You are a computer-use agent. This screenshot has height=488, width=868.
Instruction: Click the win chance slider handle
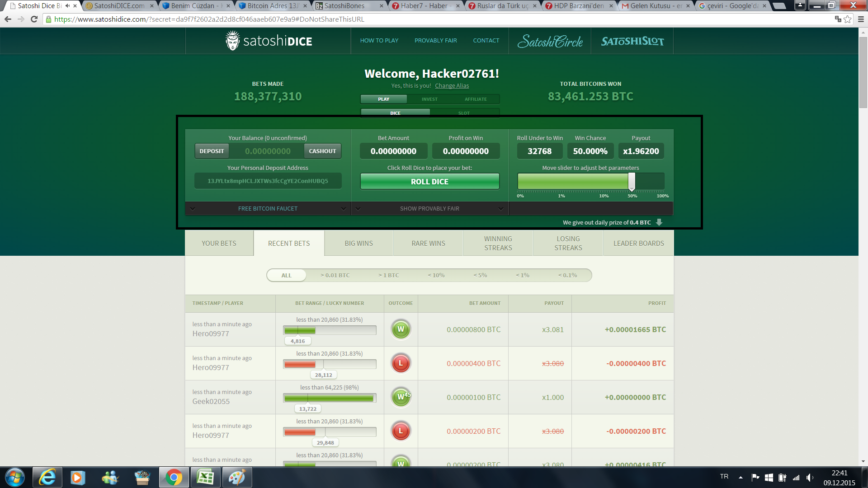[x=632, y=181]
